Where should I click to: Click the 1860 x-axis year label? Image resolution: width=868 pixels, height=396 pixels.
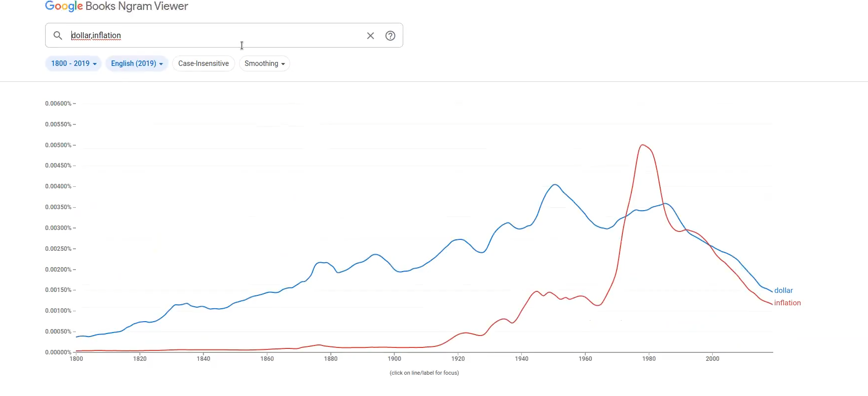267,359
